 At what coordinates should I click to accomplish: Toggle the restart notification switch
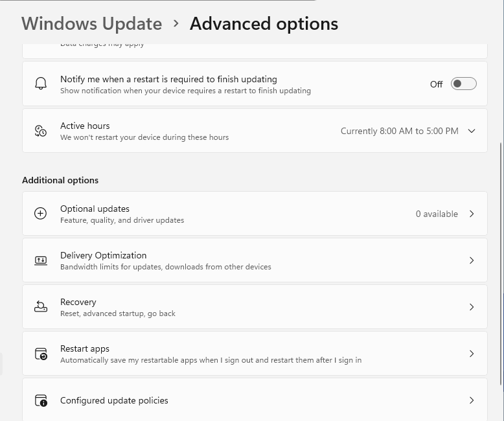point(463,84)
